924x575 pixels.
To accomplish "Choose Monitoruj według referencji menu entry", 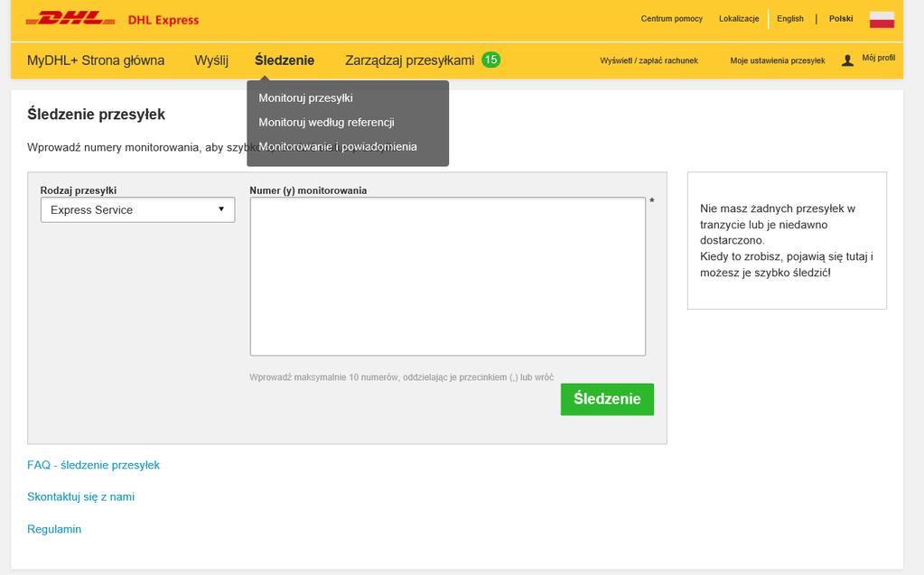I will [x=326, y=122].
